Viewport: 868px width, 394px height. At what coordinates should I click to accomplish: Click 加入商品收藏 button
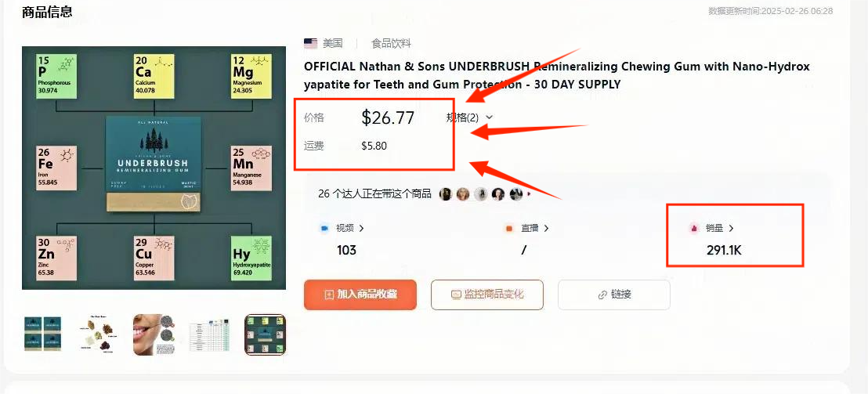coord(360,295)
